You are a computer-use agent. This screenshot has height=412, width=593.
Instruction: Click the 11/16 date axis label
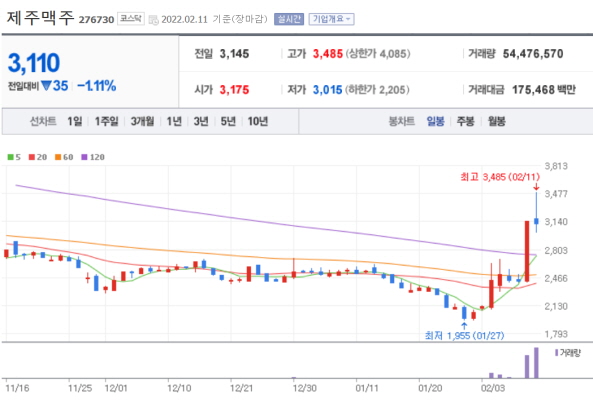click(17, 388)
